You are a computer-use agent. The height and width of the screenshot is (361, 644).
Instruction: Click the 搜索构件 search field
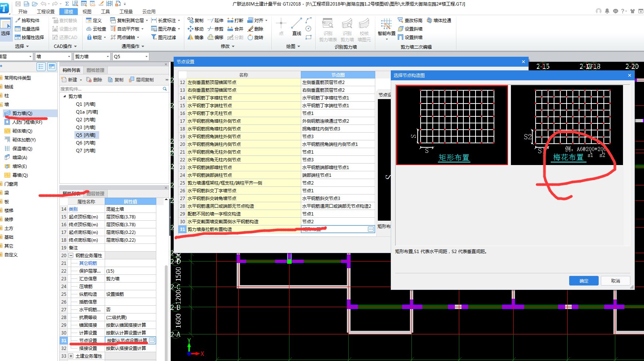click(x=111, y=89)
